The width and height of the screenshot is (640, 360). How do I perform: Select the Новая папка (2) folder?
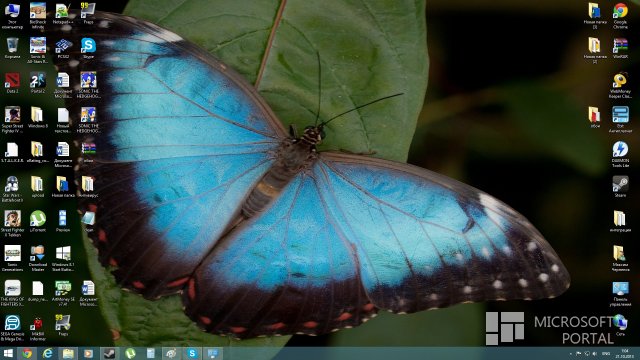[x=595, y=51]
